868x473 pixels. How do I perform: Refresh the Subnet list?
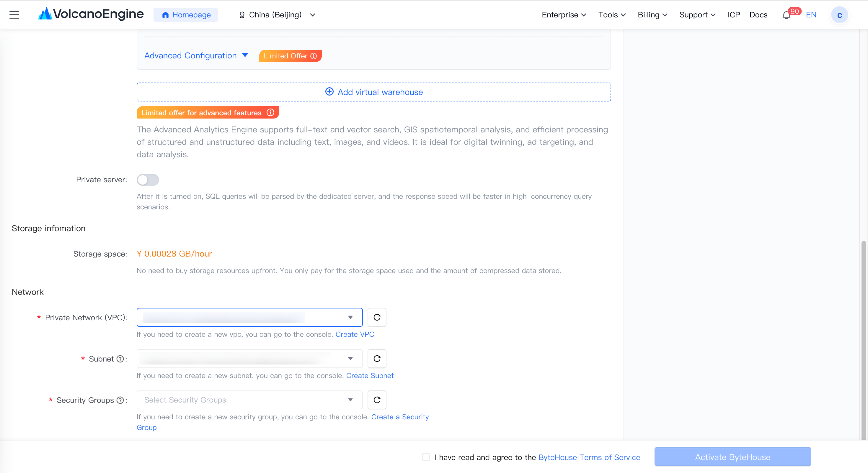pyautogui.click(x=377, y=359)
